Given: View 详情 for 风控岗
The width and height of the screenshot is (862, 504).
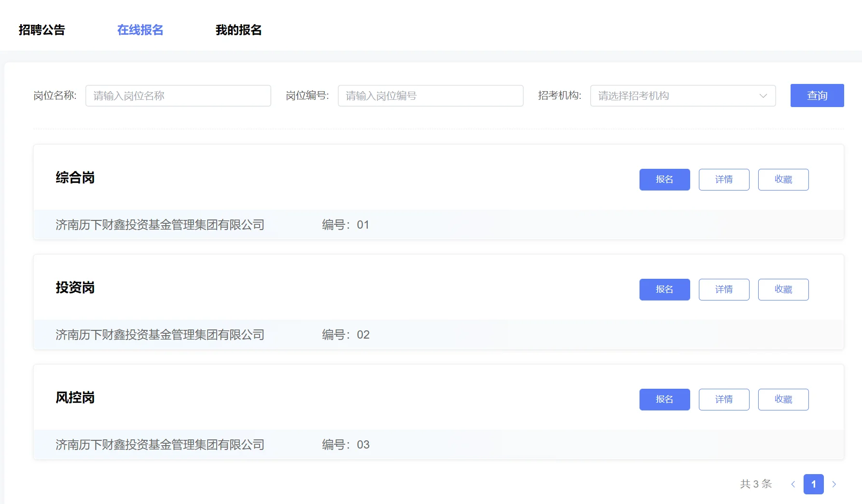Looking at the screenshot, I should [724, 399].
